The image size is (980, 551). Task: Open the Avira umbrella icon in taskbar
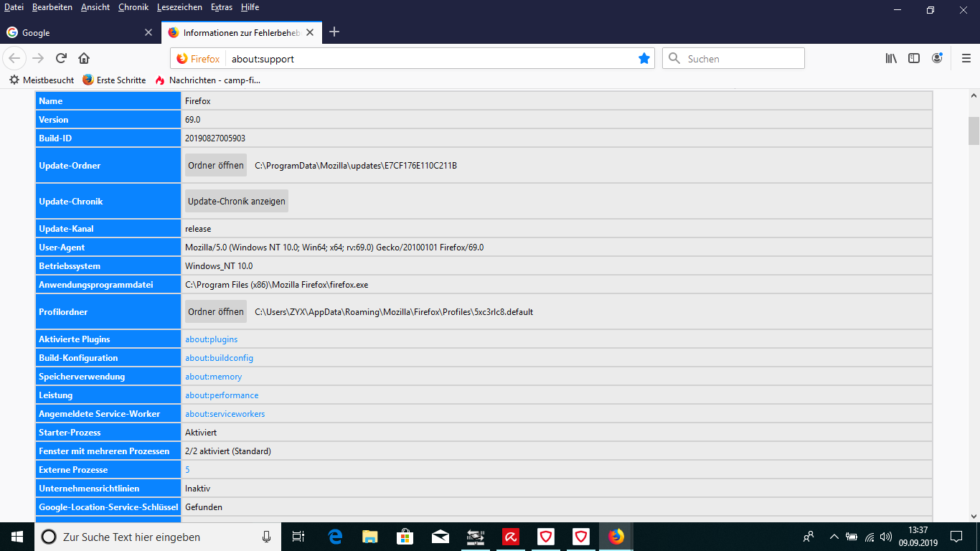511,537
